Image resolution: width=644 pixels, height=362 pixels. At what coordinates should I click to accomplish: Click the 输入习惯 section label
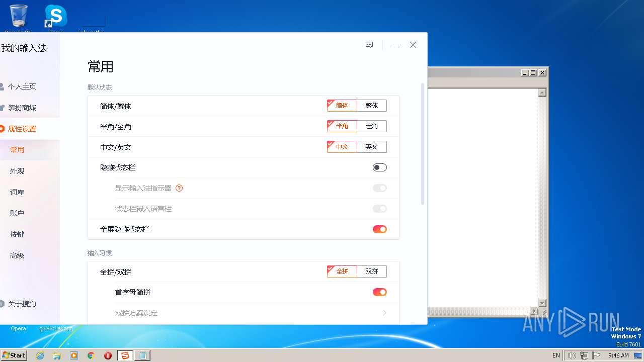100,253
